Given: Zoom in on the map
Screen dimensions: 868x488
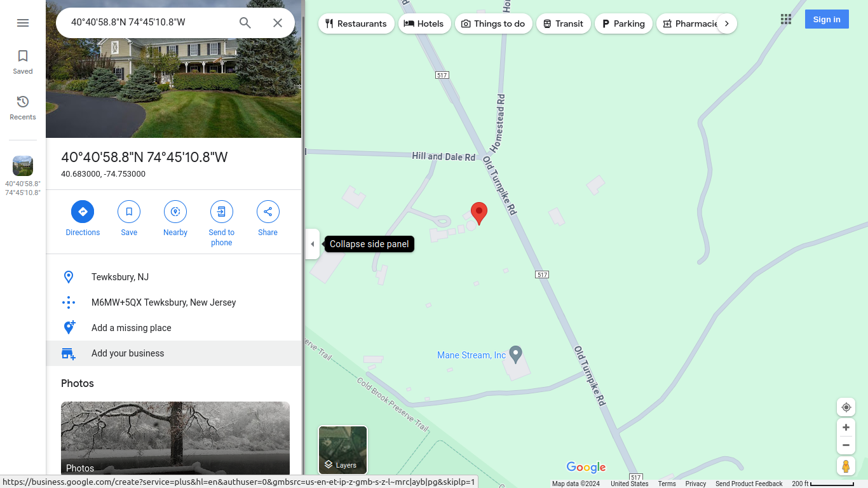Looking at the screenshot, I should pyautogui.click(x=846, y=428).
